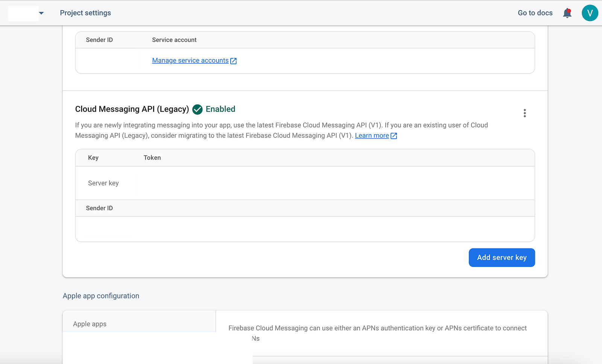Expand the project selector dropdown arrow

coord(41,13)
